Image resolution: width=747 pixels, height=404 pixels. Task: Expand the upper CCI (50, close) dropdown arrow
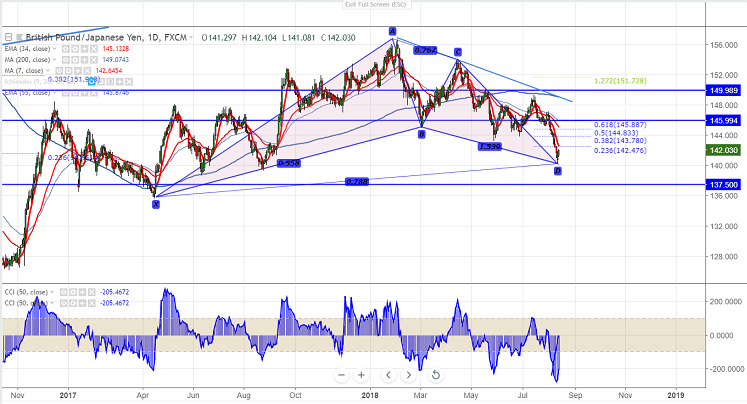pyautogui.click(x=52, y=292)
